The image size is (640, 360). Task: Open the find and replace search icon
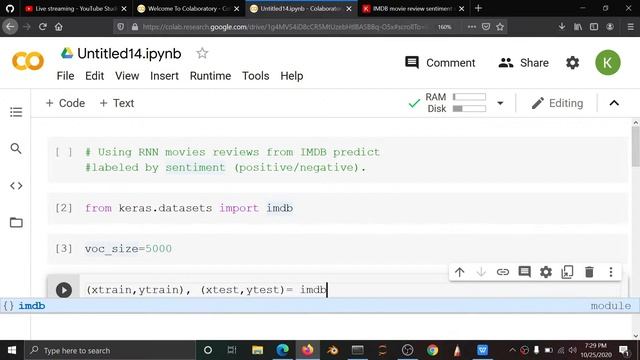pyautogui.click(x=16, y=149)
